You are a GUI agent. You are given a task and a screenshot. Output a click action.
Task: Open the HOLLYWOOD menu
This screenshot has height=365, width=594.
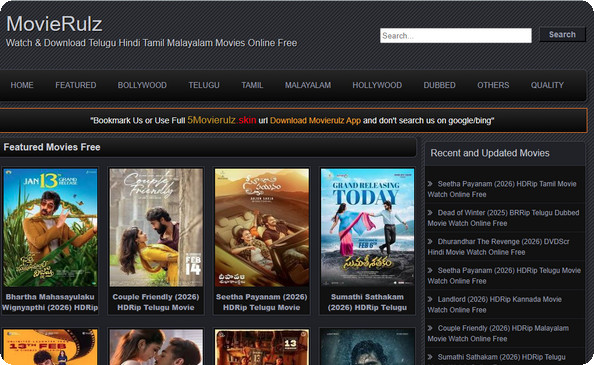pyautogui.click(x=377, y=85)
